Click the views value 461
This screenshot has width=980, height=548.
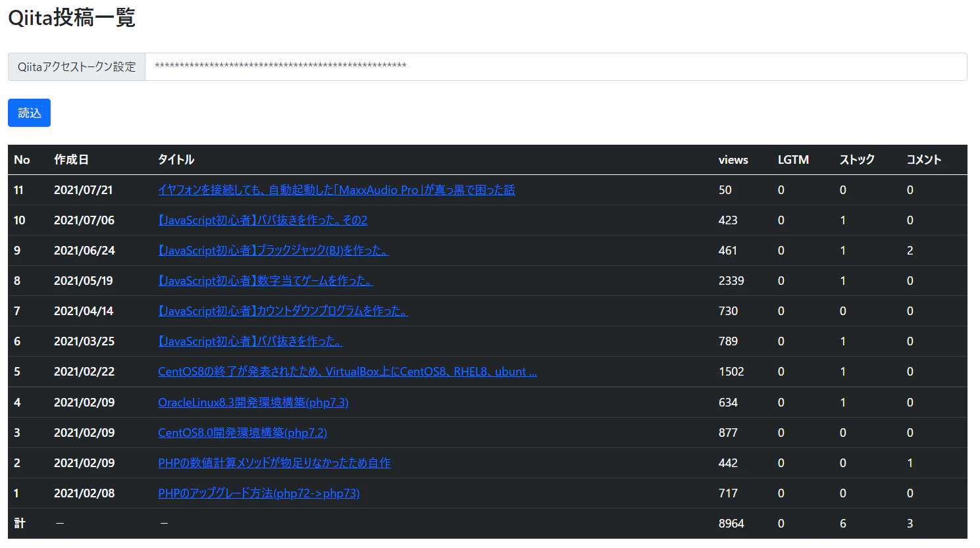(x=728, y=251)
